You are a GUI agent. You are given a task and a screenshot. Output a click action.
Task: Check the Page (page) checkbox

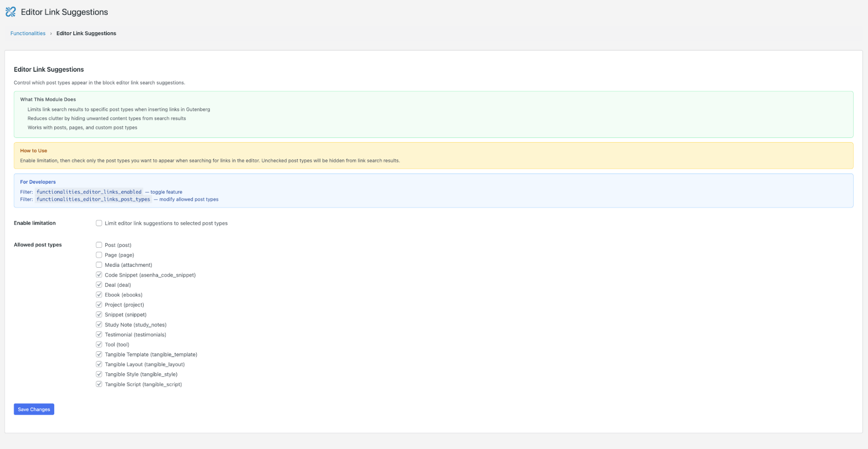coord(99,255)
